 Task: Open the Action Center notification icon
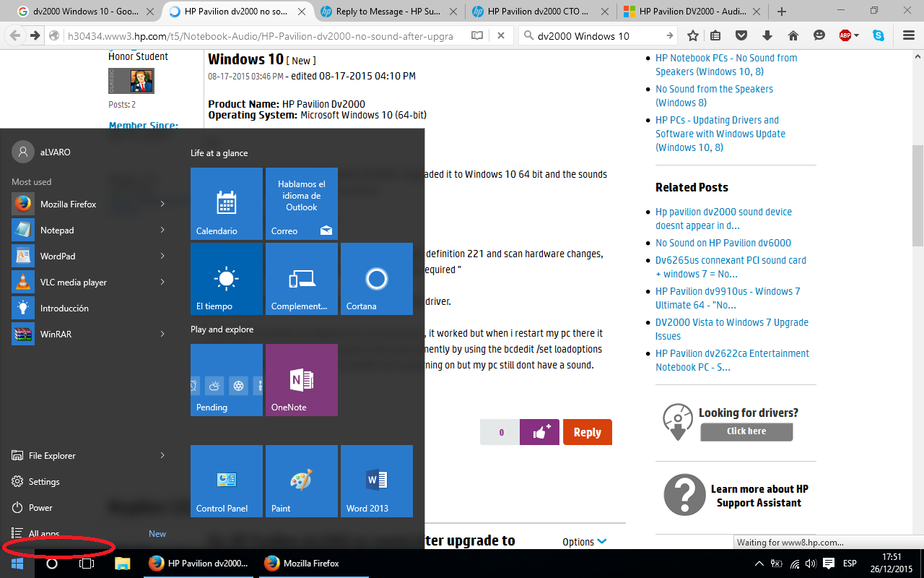click(x=829, y=564)
